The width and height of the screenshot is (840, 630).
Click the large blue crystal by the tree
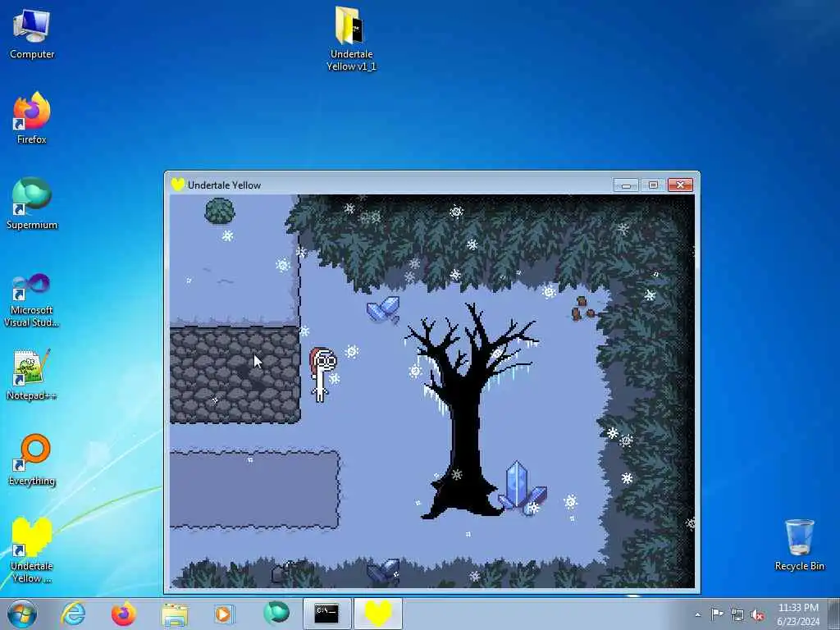(521, 487)
